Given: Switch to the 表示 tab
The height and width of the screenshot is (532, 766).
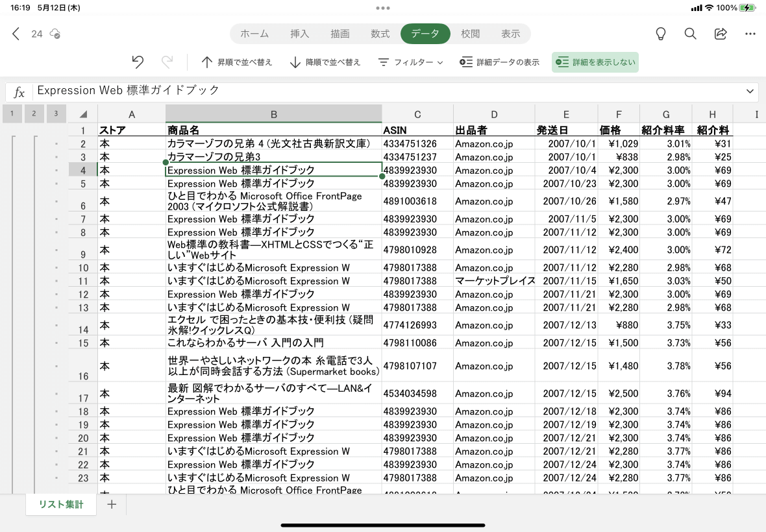Looking at the screenshot, I should 510,34.
